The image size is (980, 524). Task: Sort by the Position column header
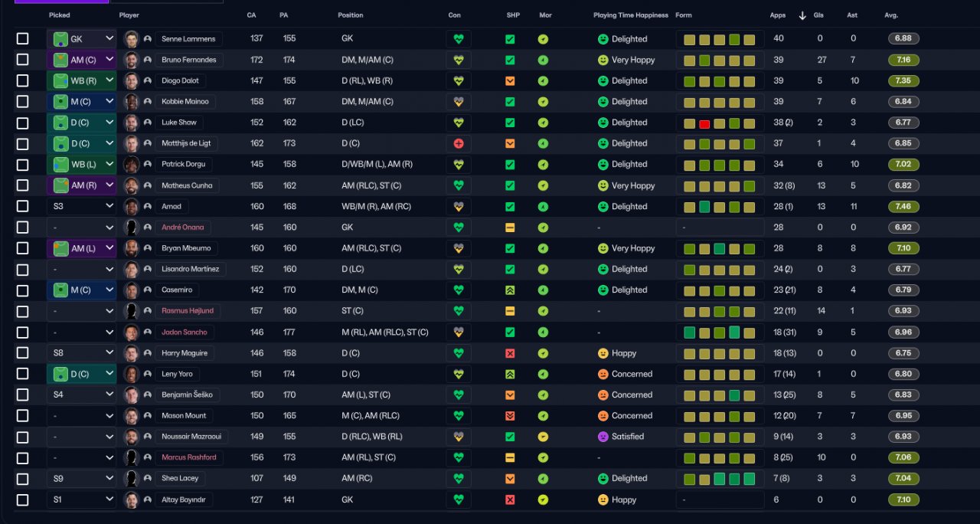click(x=351, y=15)
